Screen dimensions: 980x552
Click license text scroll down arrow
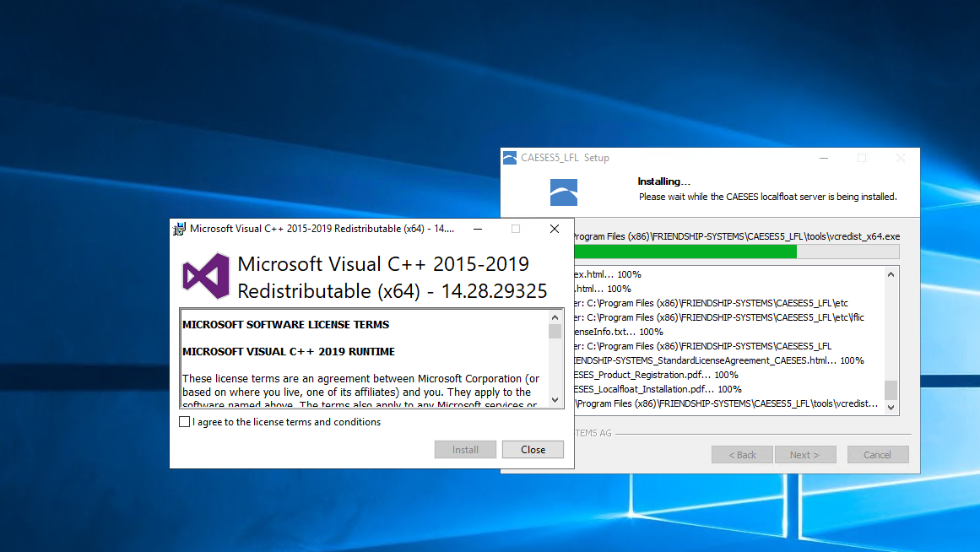pyautogui.click(x=555, y=399)
